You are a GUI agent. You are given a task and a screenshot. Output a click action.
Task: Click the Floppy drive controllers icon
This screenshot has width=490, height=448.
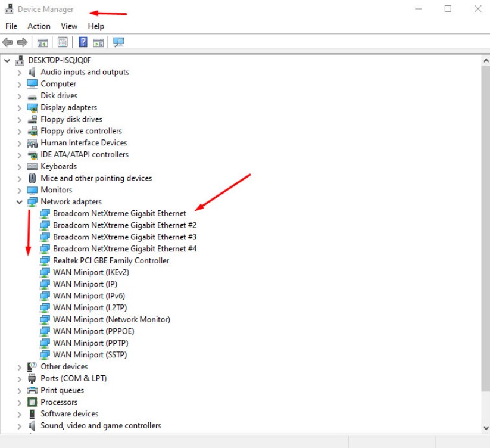[32, 131]
